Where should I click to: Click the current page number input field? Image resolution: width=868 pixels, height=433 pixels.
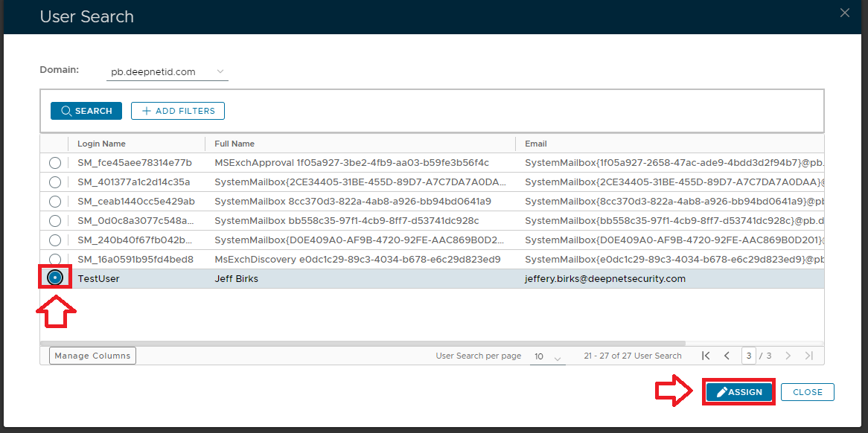coord(748,356)
